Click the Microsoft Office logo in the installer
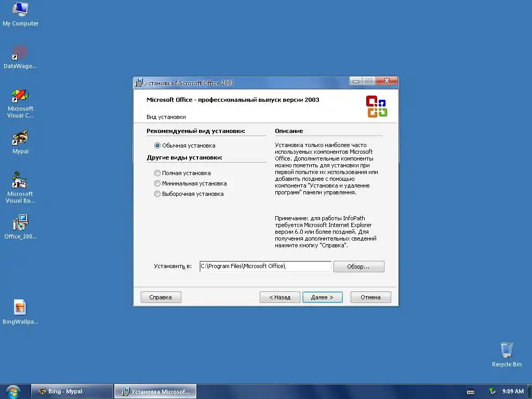The height and width of the screenshot is (399, 532). point(376,107)
